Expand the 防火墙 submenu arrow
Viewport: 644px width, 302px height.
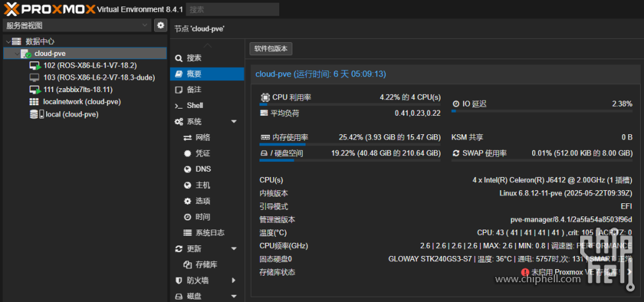(x=234, y=281)
